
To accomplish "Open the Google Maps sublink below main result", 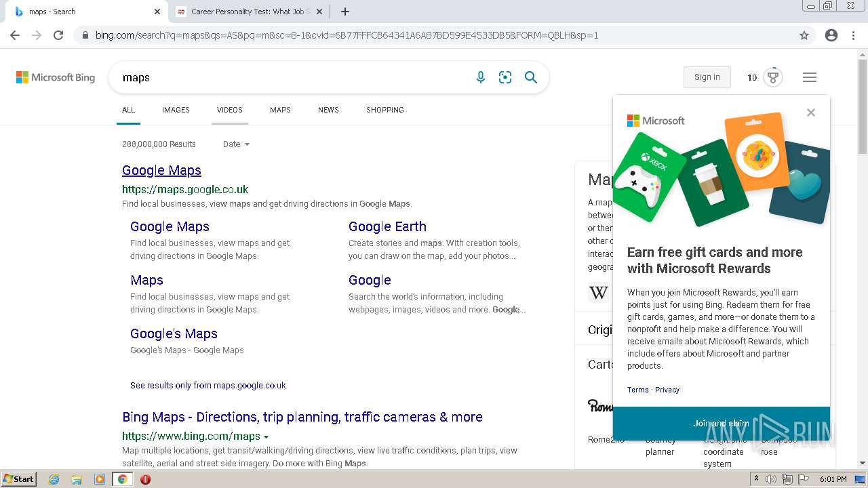I will (x=170, y=226).
